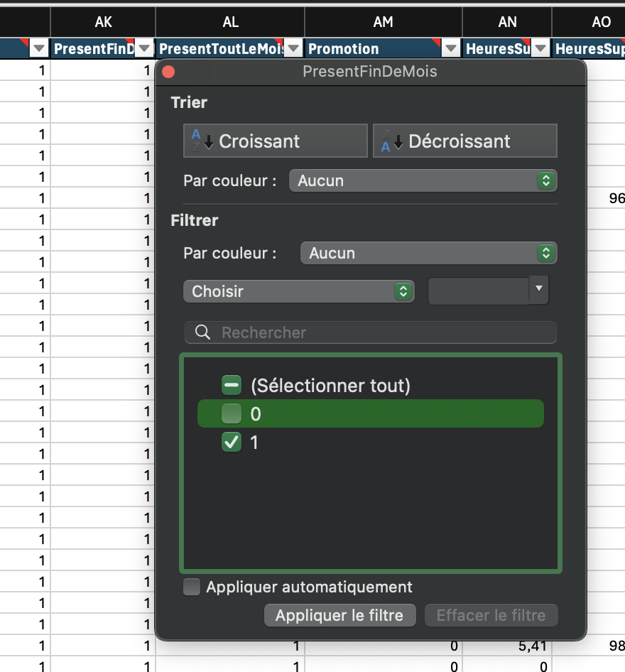
Task: Click the filter value input box
Action: 479,291
